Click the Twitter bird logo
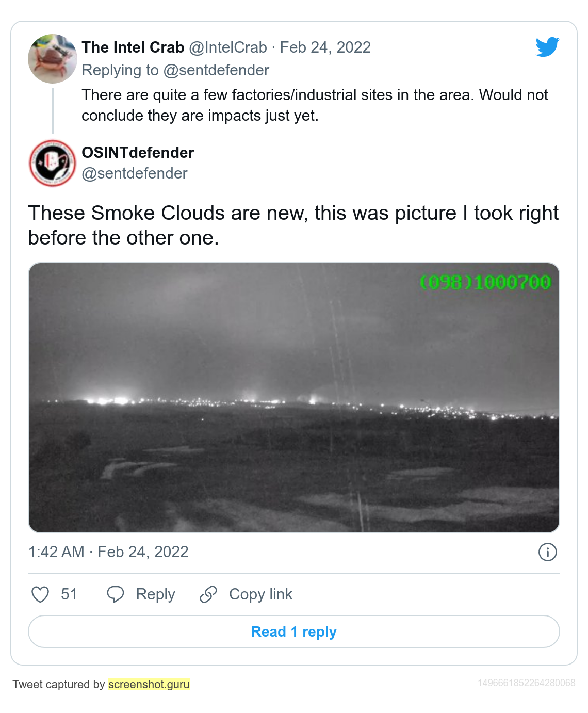This screenshot has width=588, height=713. 547,47
